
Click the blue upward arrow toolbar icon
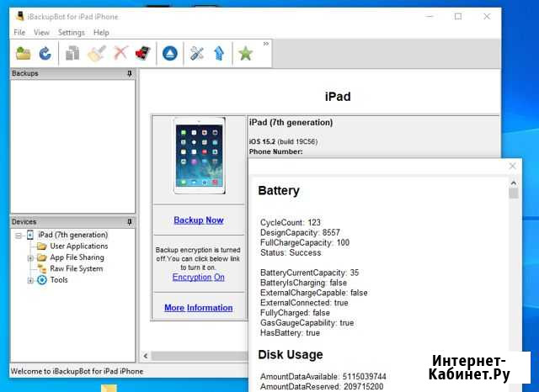point(219,54)
